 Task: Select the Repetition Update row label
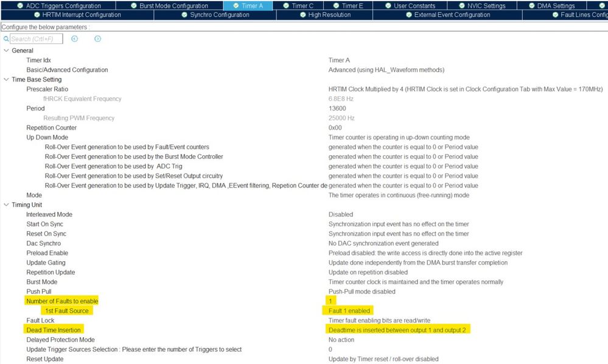pyautogui.click(x=51, y=273)
